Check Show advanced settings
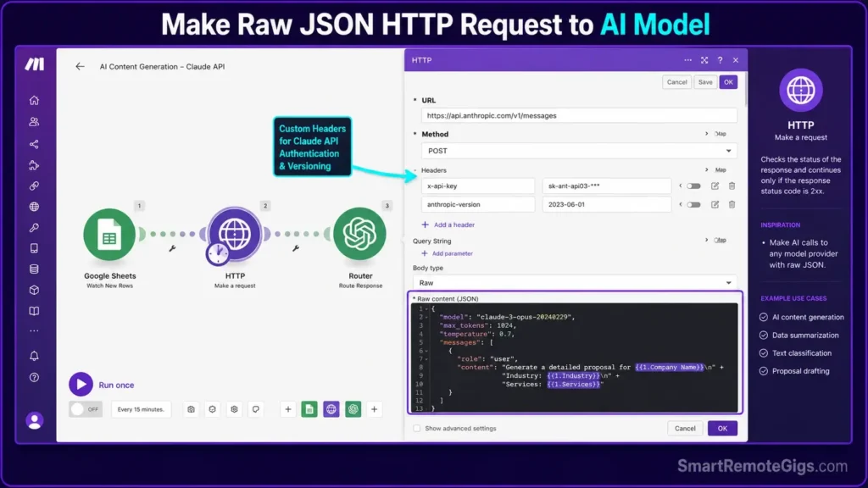The width and height of the screenshot is (868, 488). 417,428
